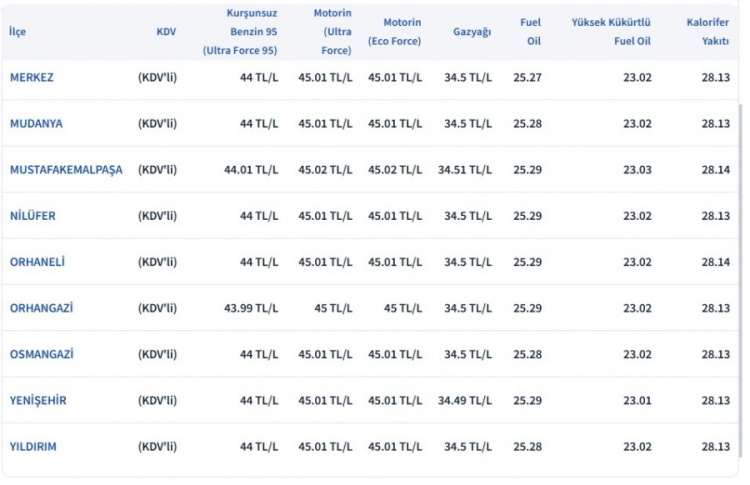Open the ORHANGAZİ district link

[41, 307]
